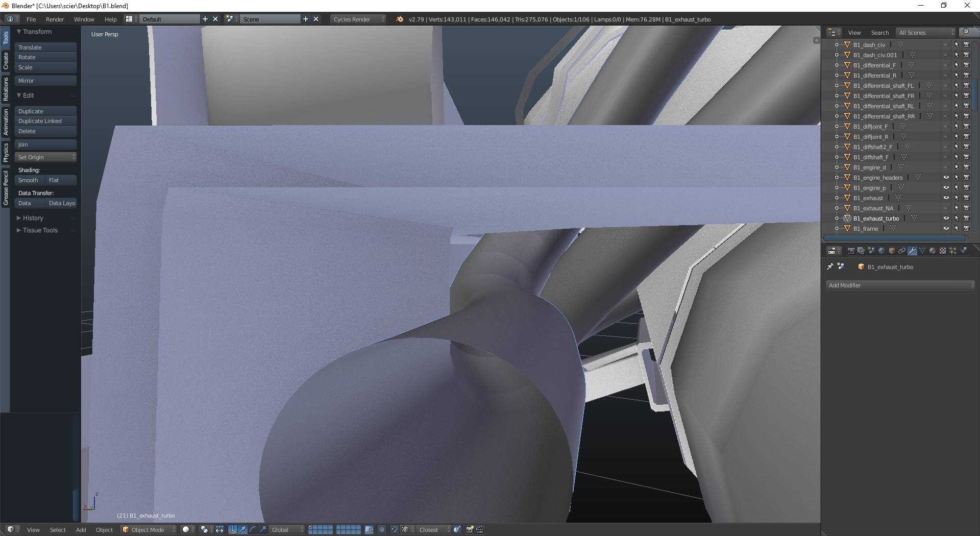Screen dimensions: 980x536
Task: Click the Duplicate Linked button
Action: pyautogui.click(x=46, y=121)
